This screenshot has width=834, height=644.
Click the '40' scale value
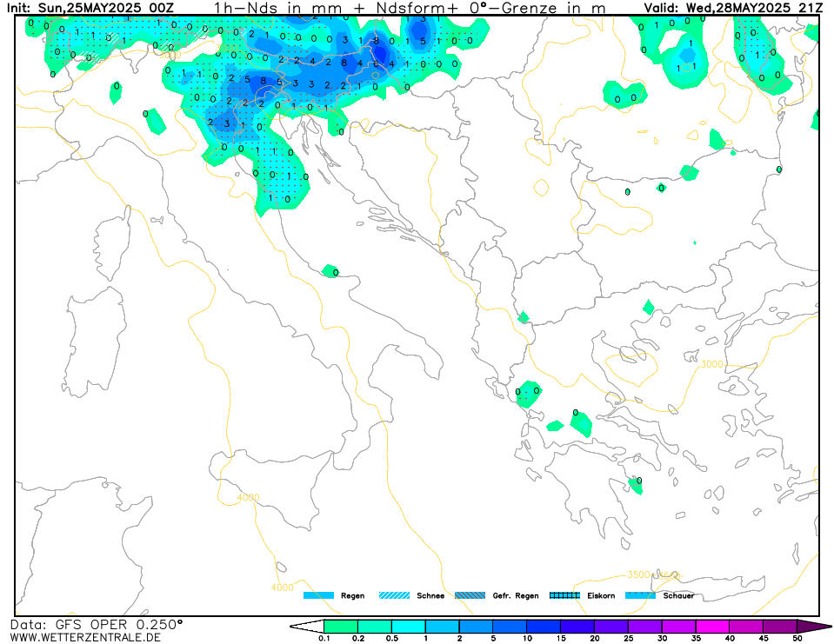click(730, 638)
